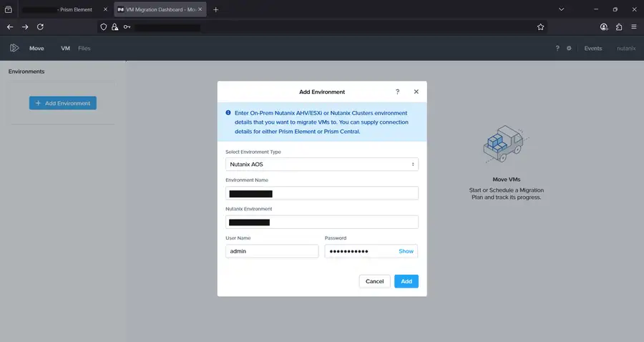The height and width of the screenshot is (342, 644).
Task: Close the VM Migration Dashboard tab
Action: (200, 9)
